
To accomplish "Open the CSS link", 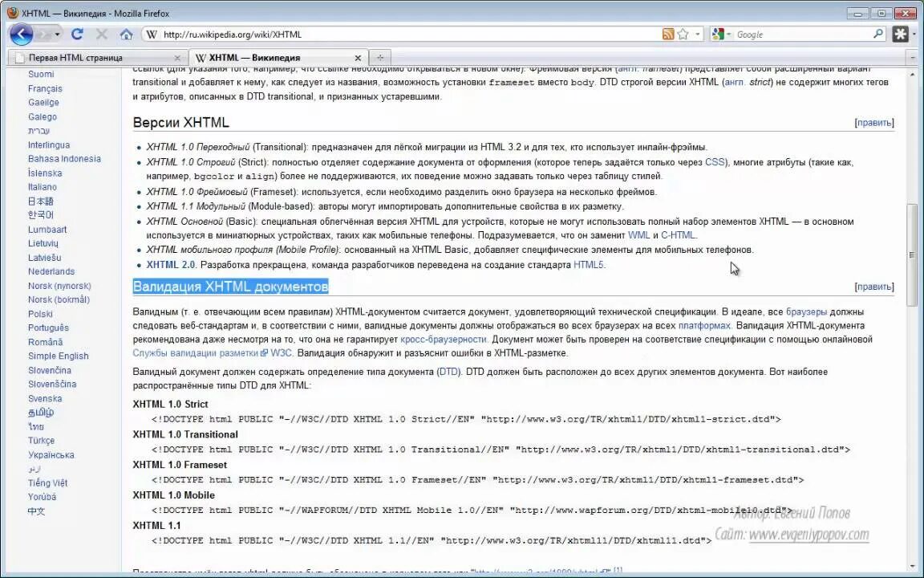I will [x=715, y=162].
